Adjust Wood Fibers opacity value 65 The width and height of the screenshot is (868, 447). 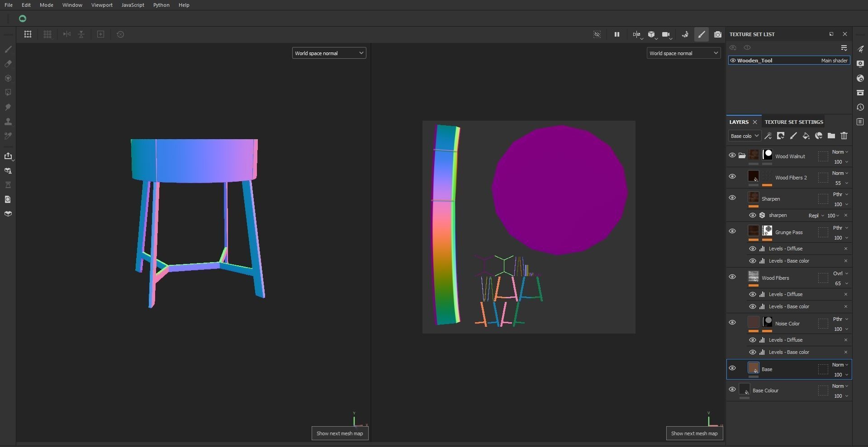838,283
